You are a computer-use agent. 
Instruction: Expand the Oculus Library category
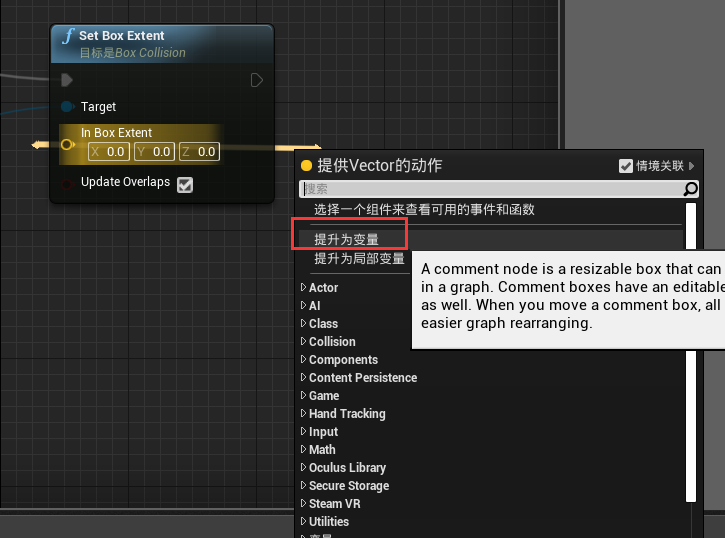pyautogui.click(x=303, y=468)
